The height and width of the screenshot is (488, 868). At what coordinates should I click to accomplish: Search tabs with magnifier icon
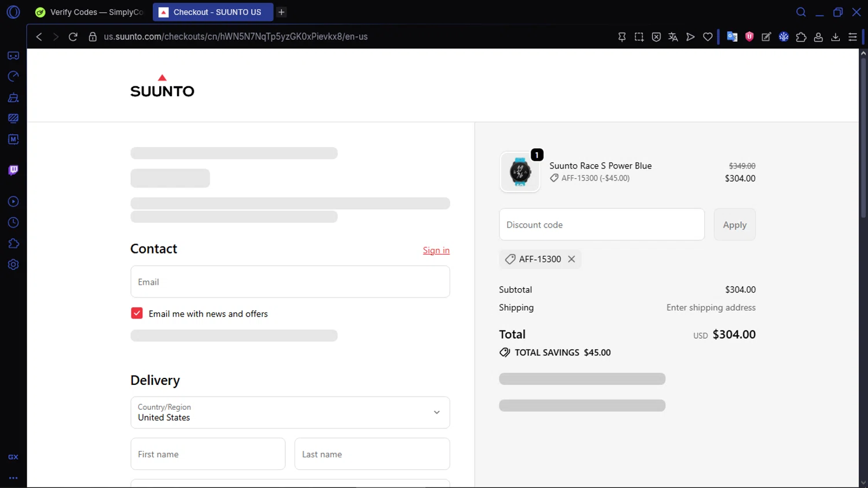801,12
